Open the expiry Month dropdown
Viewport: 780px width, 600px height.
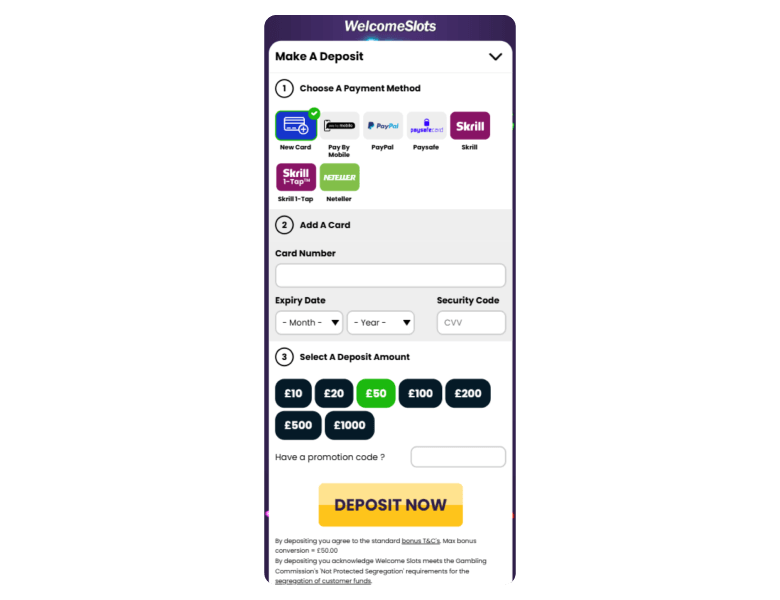coord(309,322)
